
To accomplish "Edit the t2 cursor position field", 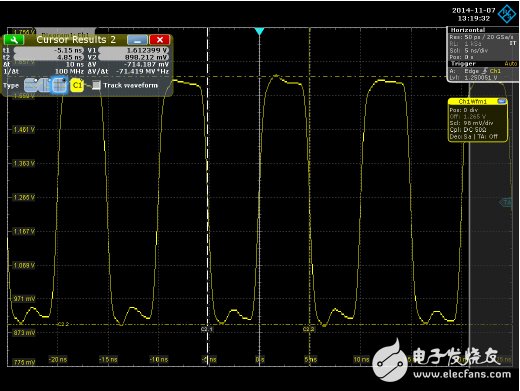I will (x=48, y=57).
